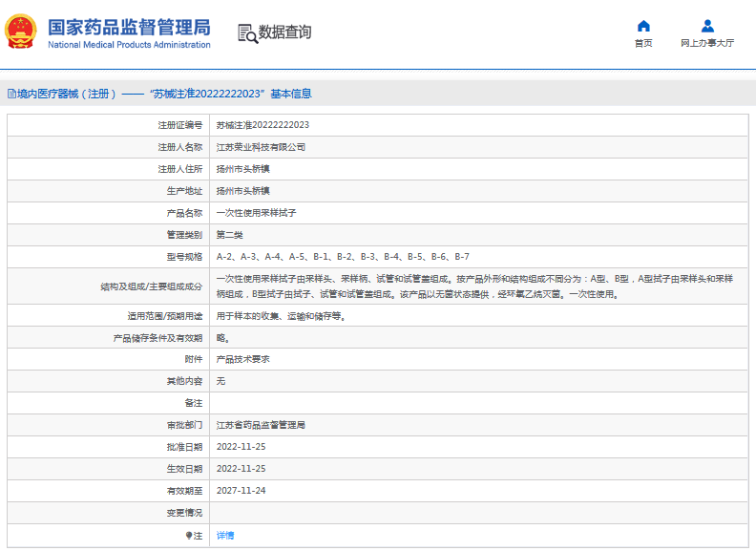Click the 产品名称 label
Screen dimensions: 756x551
pos(184,213)
